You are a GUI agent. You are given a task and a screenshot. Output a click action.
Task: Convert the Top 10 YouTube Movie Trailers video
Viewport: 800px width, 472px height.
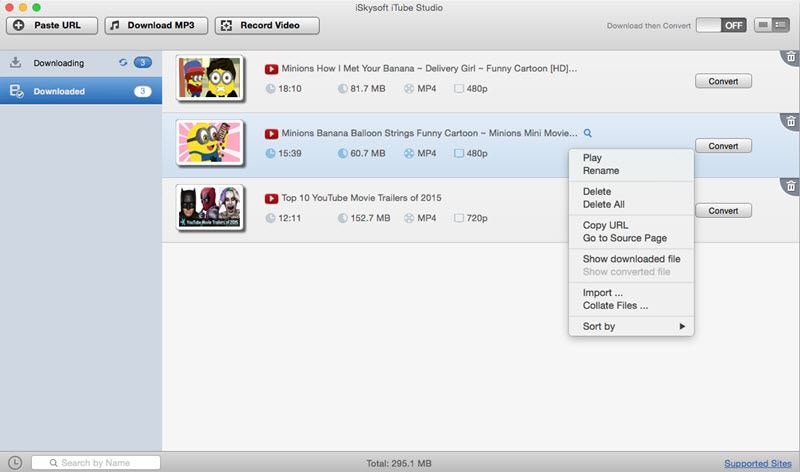[723, 211]
